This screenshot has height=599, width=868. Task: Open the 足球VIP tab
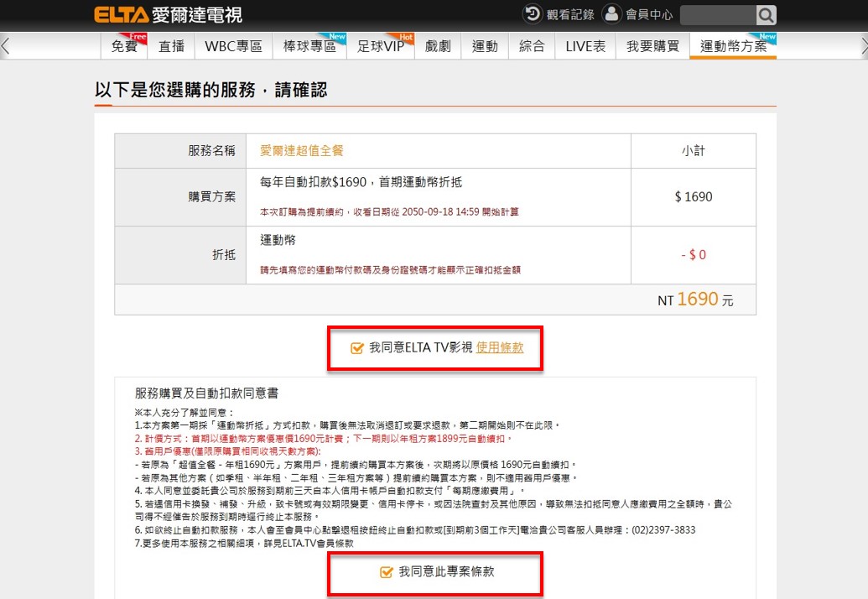(x=380, y=46)
